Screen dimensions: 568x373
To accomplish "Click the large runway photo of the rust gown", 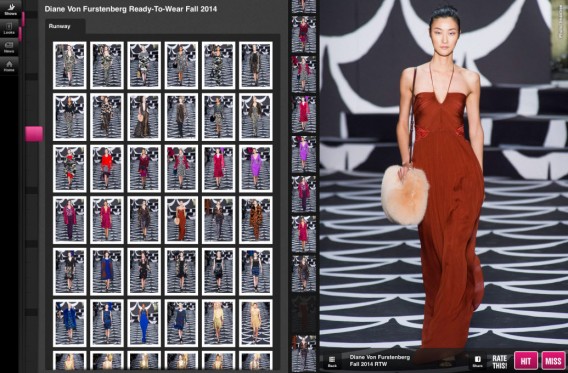I will (x=444, y=174).
